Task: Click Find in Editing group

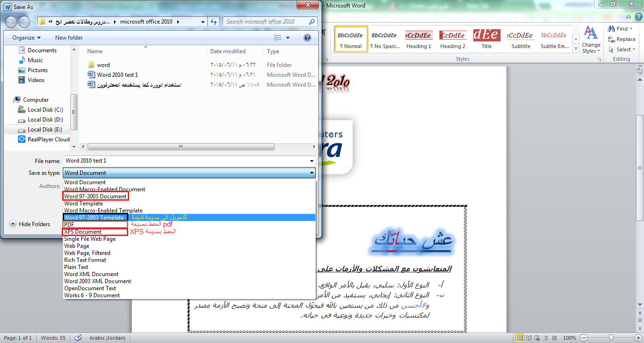Action: 620,29
